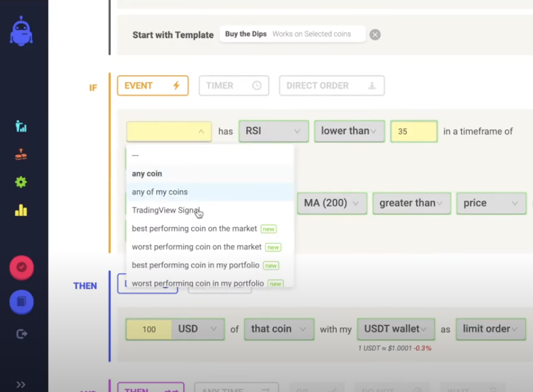
Task: Select 'TradingView Signal' from the list
Action: pos(166,210)
